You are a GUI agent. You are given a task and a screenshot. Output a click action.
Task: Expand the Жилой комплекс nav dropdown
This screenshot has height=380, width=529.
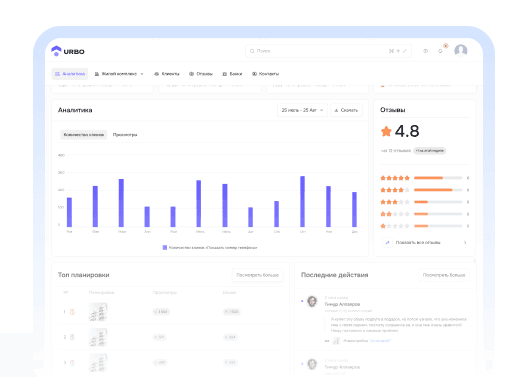pyautogui.click(x=119, y=74)
